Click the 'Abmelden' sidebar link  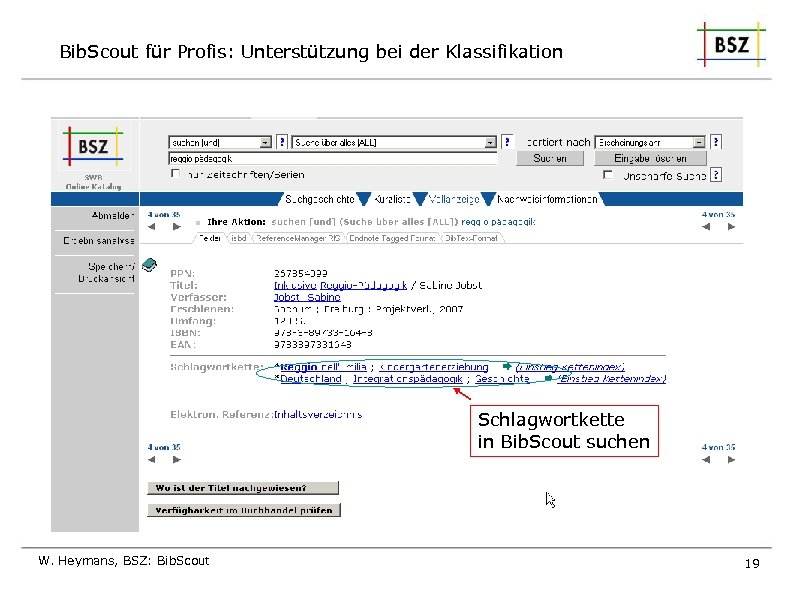point(113,216)
